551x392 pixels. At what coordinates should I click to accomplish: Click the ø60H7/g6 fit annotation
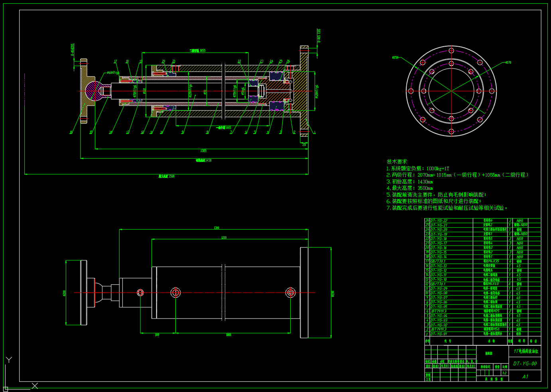(x=113, y=73)
